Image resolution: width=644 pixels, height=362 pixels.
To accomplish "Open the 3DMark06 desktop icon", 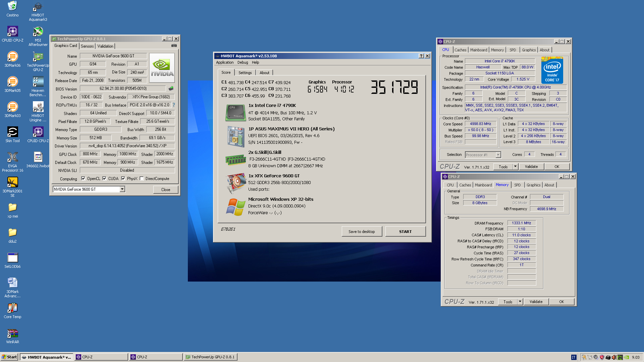I will [x=12, y=59].
